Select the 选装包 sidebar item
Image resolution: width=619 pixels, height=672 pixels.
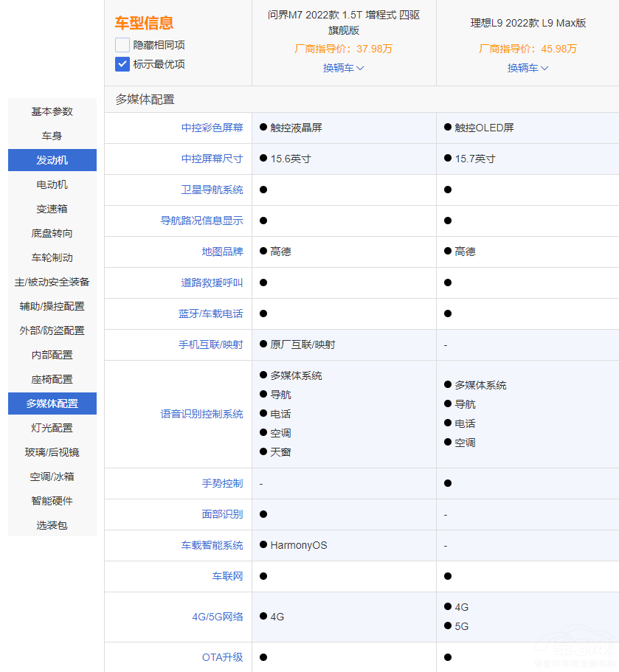[x=51, y=525]
